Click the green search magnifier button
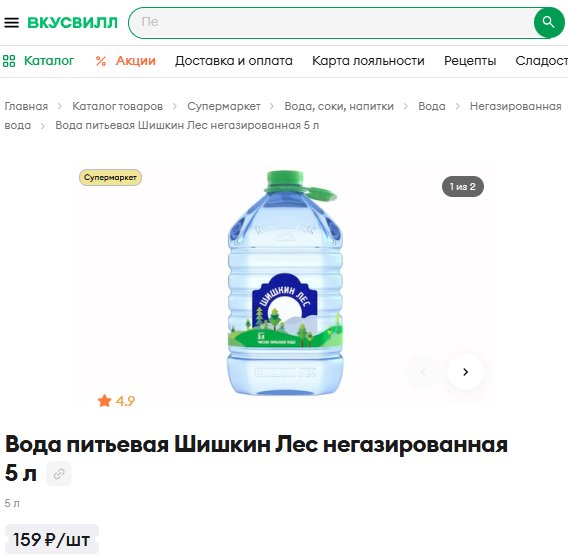This screenshot has width=568, height=556. pyautogui.click(x=548, y=22)
